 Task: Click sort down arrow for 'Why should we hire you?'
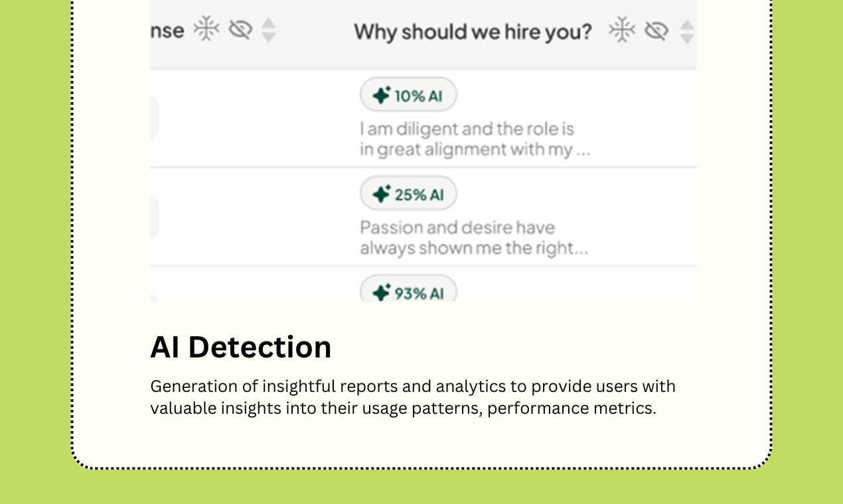point(687,39)
